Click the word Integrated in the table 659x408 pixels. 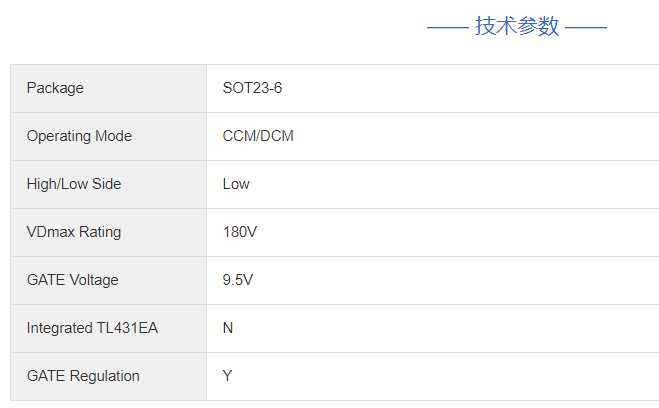[58, 328]
